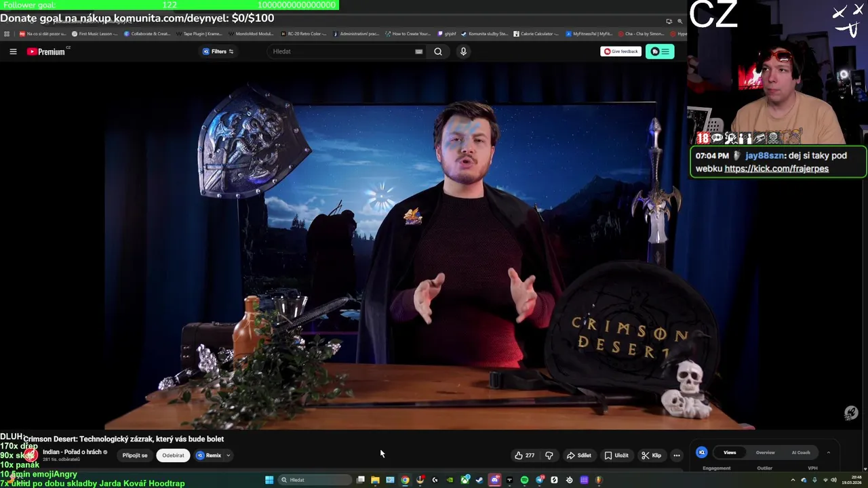868x488 pixels.
Task: Open the Indian - Pořad o hrách channel
Action: (72, 452)
